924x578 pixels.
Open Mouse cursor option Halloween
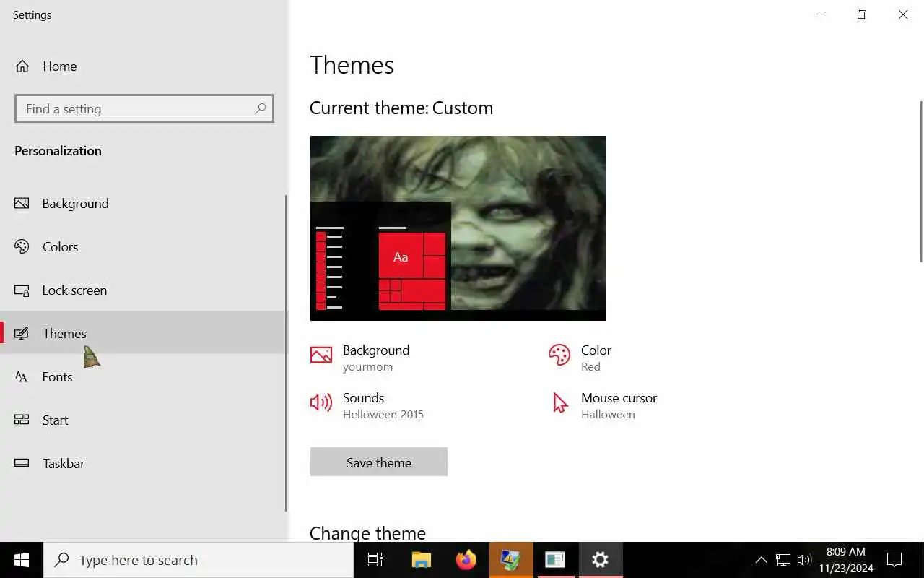[603, 405]
